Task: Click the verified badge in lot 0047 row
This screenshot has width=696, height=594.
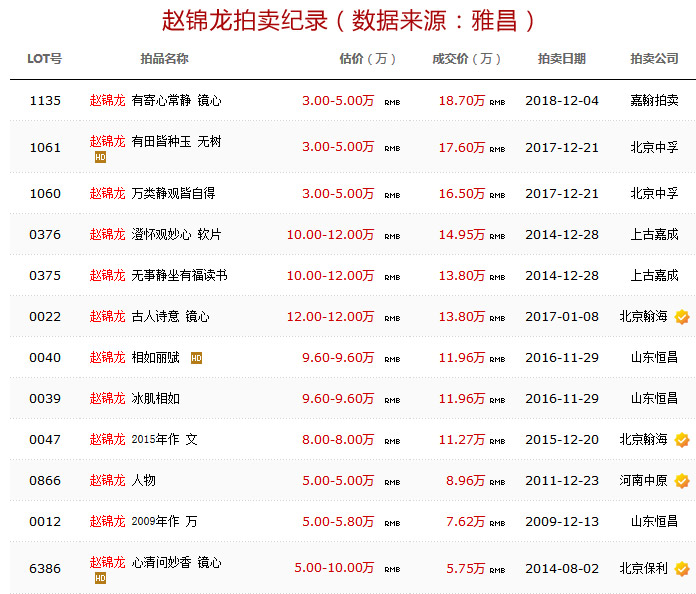Action: coord(681,440)
